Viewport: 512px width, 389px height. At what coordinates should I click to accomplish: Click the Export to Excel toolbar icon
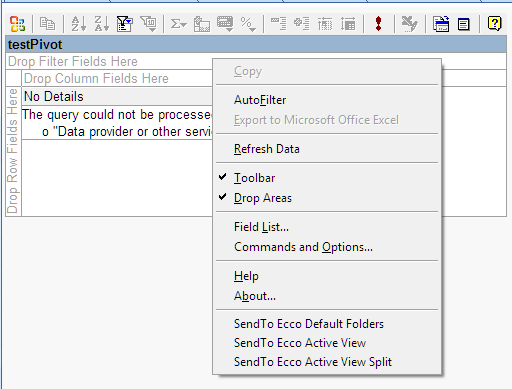pyautogui.click(x=409, y=24)
